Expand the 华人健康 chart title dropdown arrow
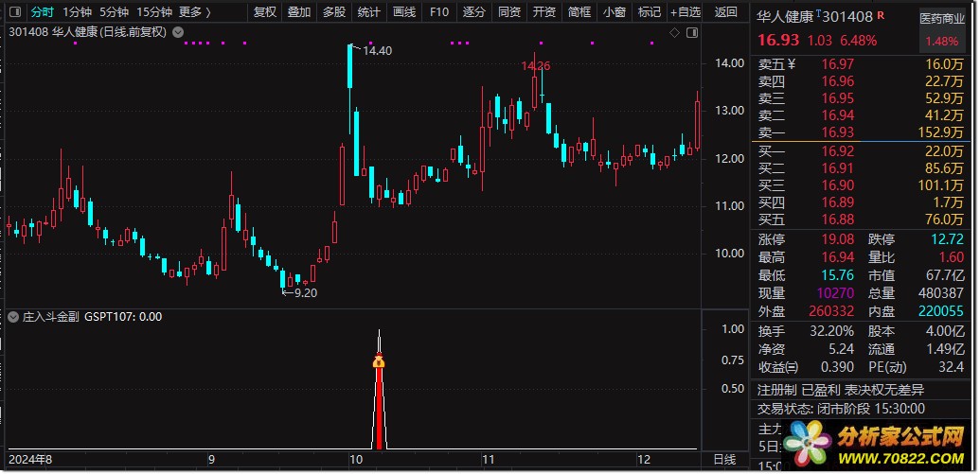 (178, 32)
